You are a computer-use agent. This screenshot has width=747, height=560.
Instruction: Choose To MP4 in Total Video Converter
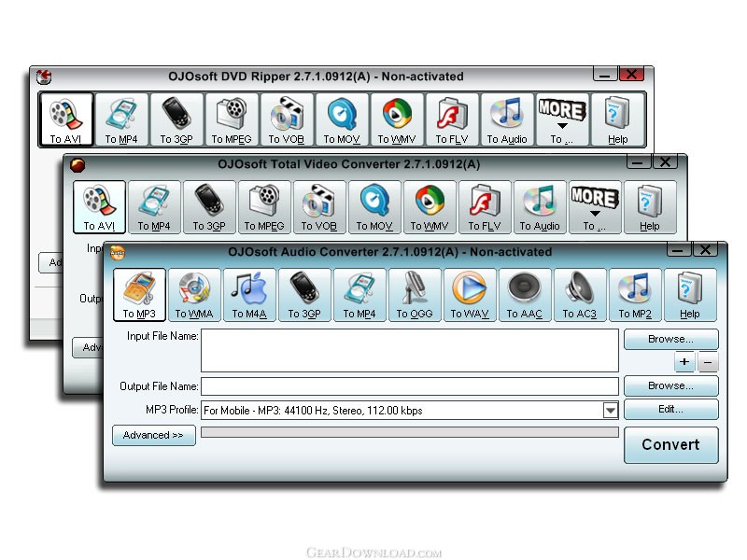[x=154, y=207]
